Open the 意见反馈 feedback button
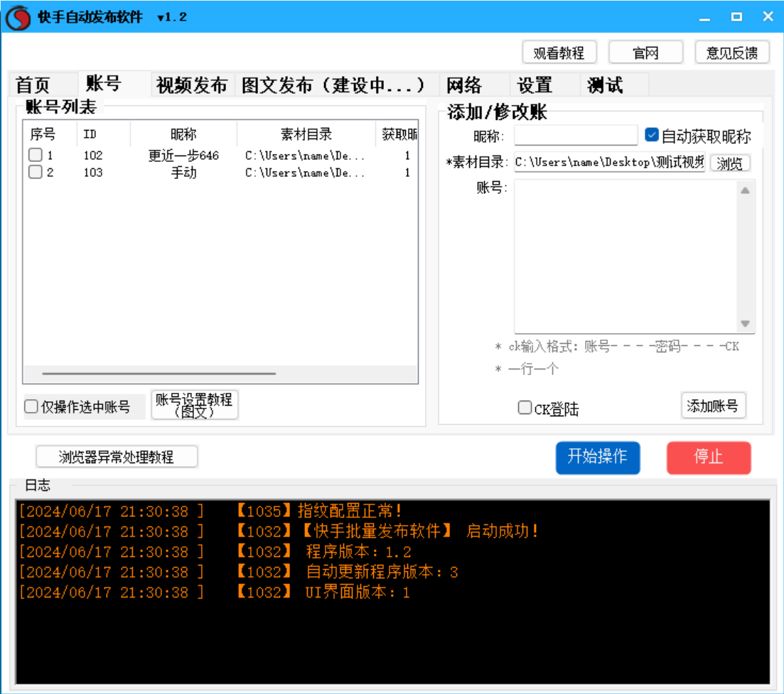The image size is (784, 694). tap(732, 53)
